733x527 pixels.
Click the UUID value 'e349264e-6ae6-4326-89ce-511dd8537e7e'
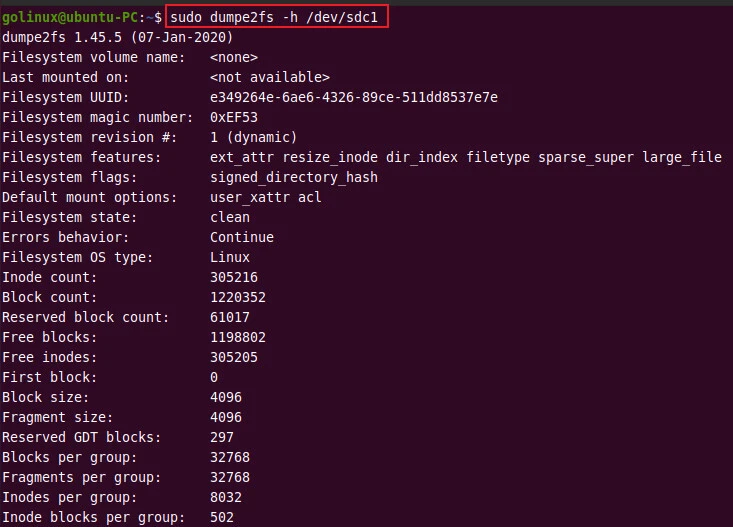point(354,97)
